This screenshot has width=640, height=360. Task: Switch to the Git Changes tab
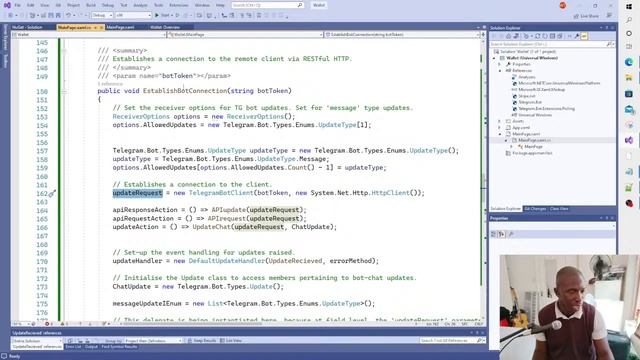(x=535, y=209)
